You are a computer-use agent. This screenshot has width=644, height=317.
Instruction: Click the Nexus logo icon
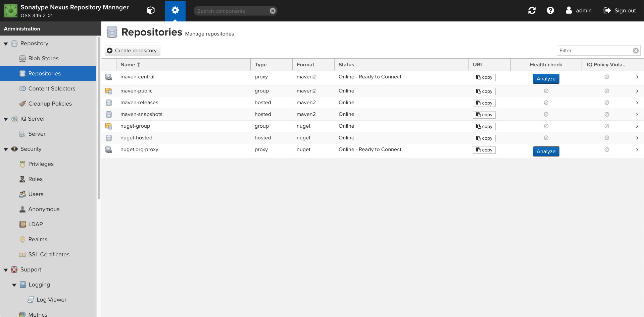(x=10, y=11)
